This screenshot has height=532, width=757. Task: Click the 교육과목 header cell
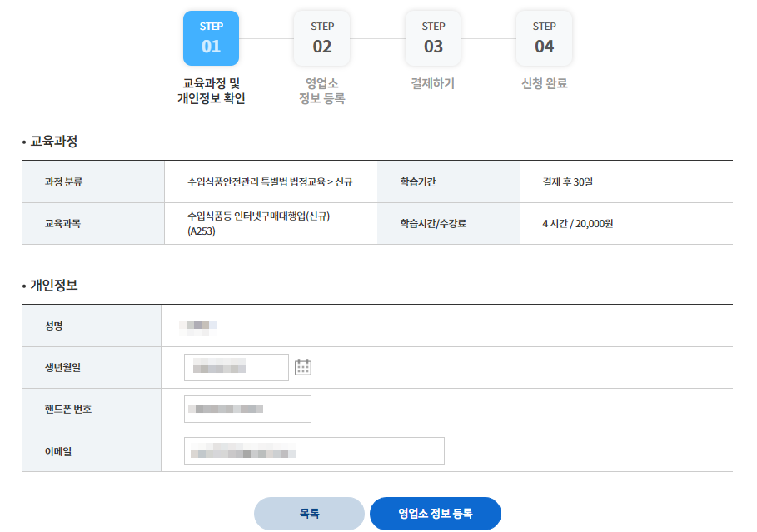point(93,223)
